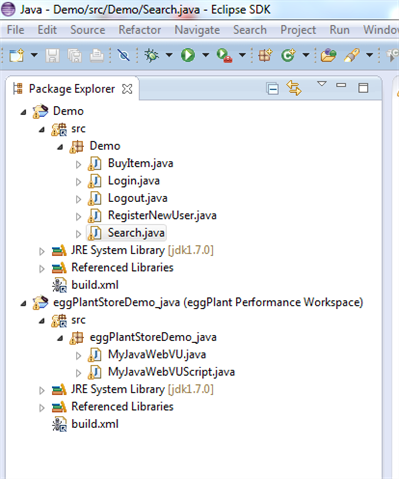Toggle Link with Editor arrows
The height and width of the screenshot is (479, 399).
click(294, 88)
